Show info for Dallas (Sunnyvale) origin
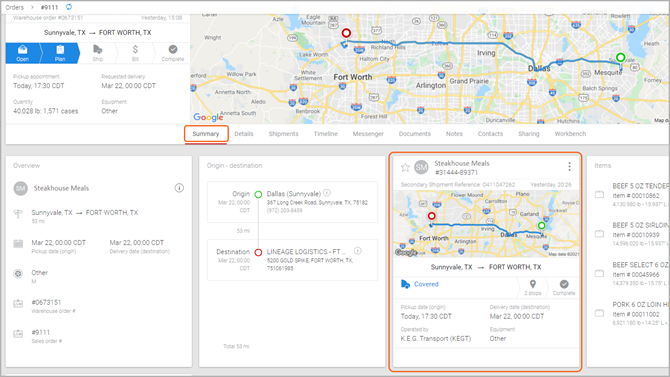Viewport: 670px width, 377px height. (x=327, y=193)
